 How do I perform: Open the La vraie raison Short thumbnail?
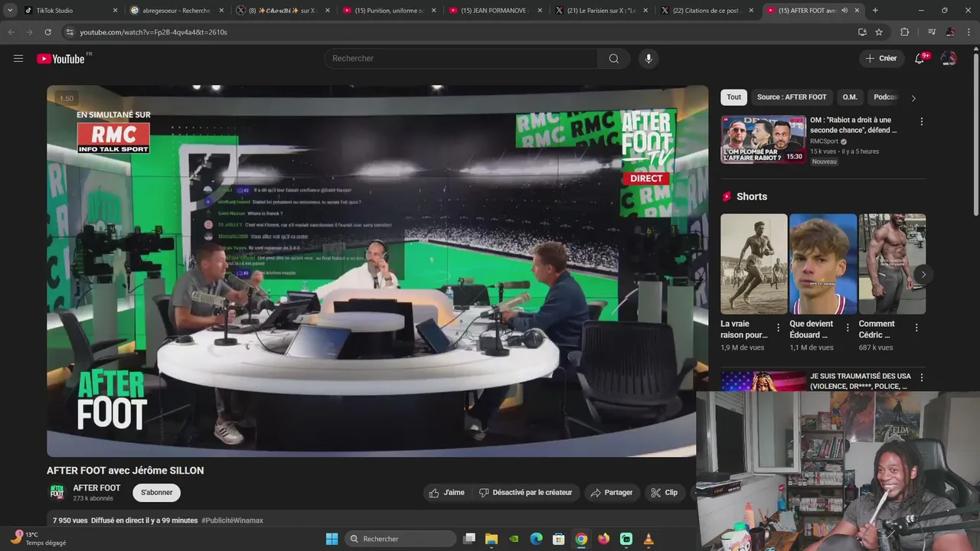coord(753,264)
